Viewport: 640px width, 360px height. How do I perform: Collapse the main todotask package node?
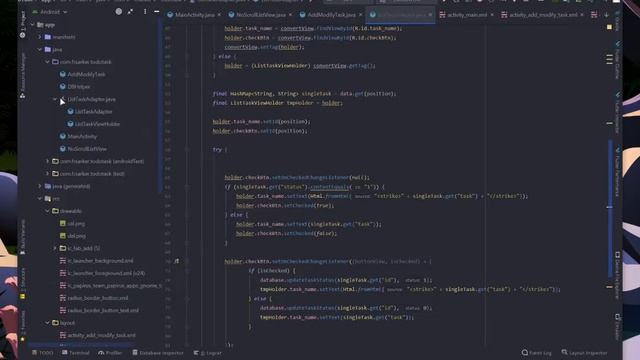pos(47,62)
